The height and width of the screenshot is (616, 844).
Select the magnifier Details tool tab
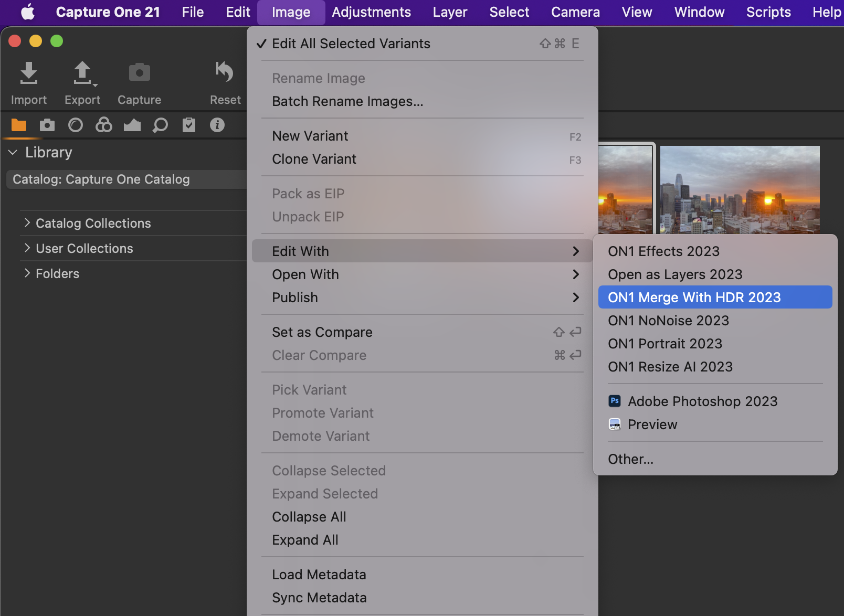(x=160, y=125)
